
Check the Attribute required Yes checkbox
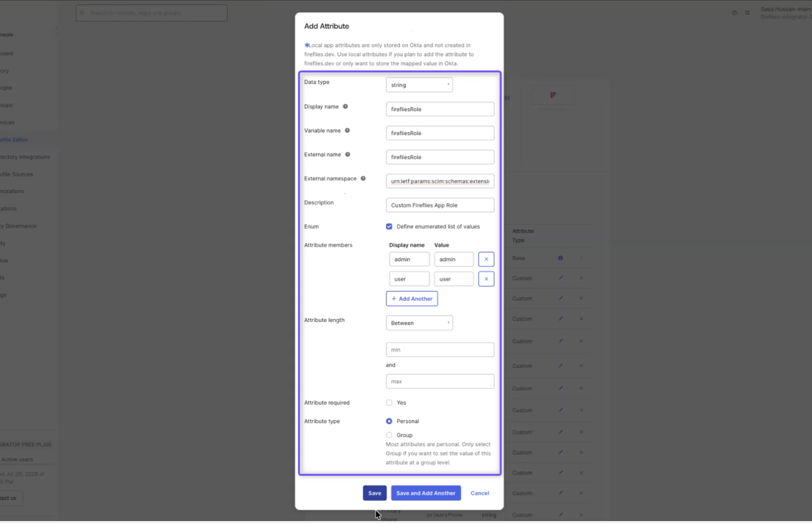389,403
